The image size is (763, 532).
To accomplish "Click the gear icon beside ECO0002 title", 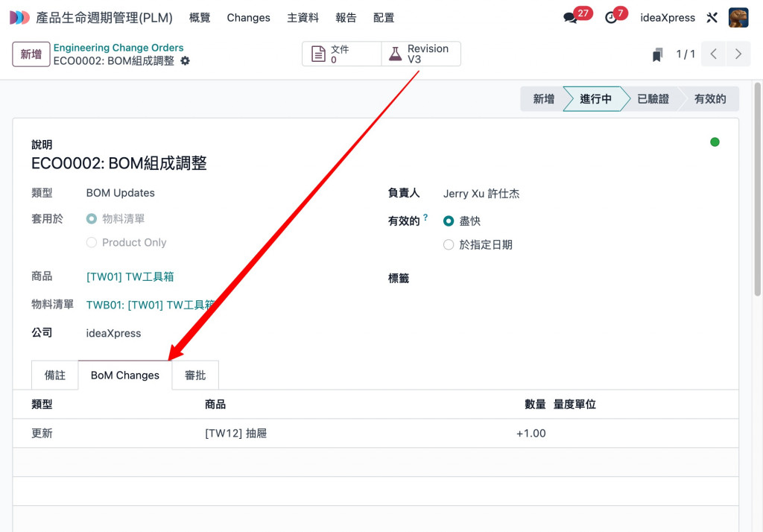I will pyautogui.click(x=185, y=61).
